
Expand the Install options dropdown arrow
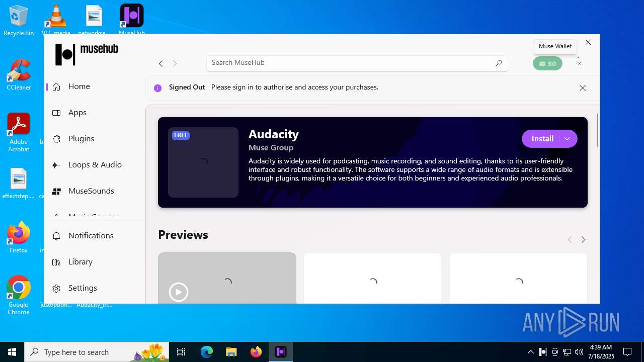coord(567,139)
